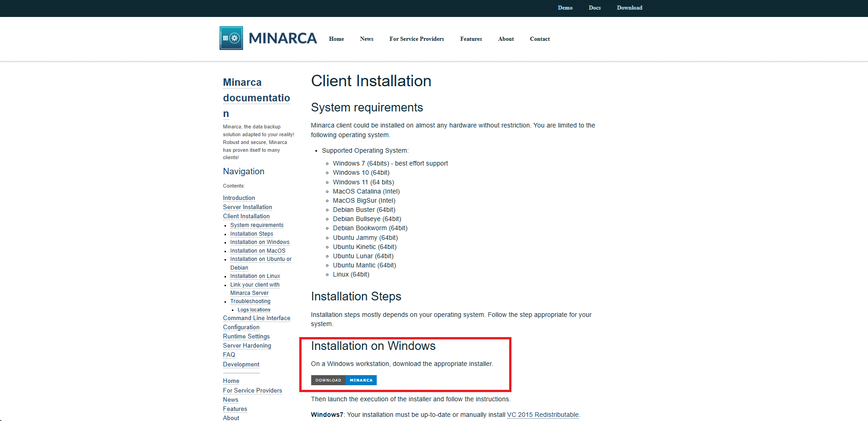Screen dimensions: 868x421
Task: Jump to Installation on Windows sidebar link
Action: pos(260,242)
